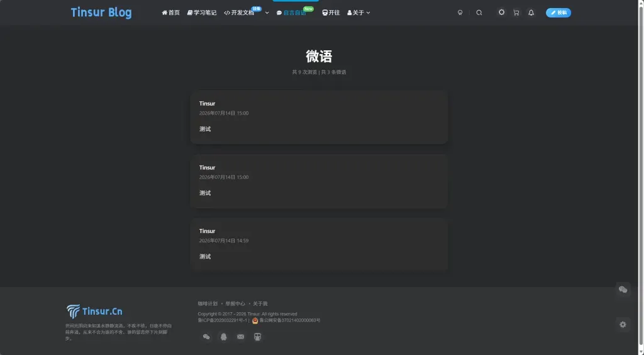Click the page vertical scrollbar
Viewport: 644px width, 355px height.
(641, 177)
